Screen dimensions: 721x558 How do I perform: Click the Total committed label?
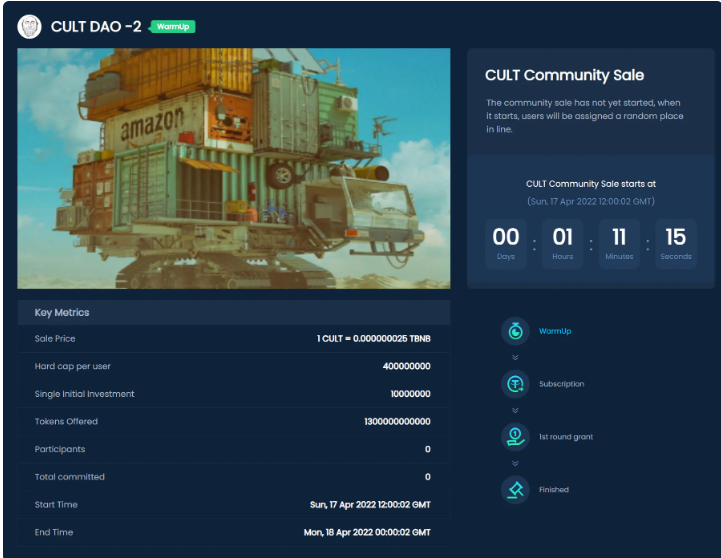coord(69,477)
